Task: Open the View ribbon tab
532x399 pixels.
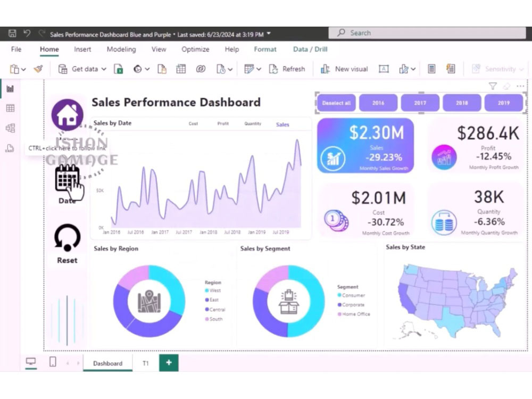Action: (x=159, y=49)
